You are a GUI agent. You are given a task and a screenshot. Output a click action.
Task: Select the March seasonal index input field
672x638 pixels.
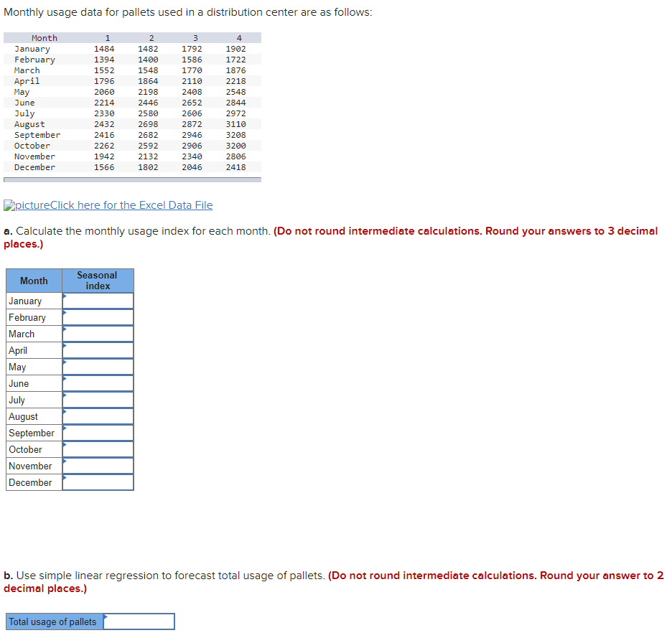click(x=98, y=333)
